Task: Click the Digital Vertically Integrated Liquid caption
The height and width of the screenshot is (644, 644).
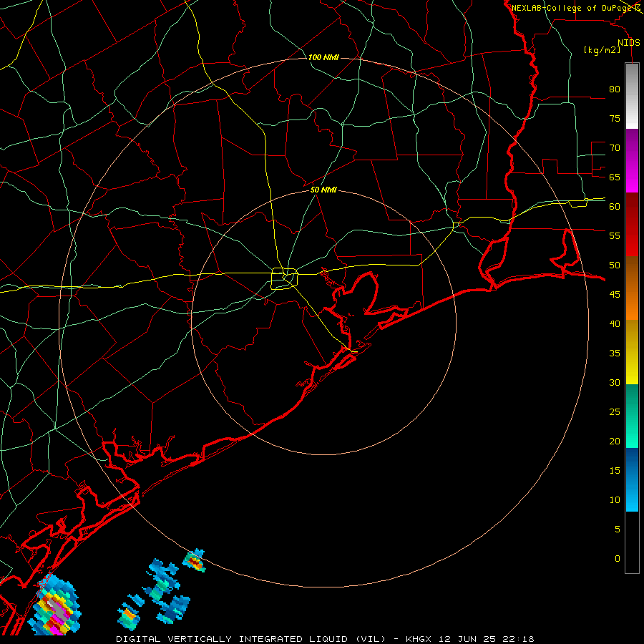Action: [251, 639]
